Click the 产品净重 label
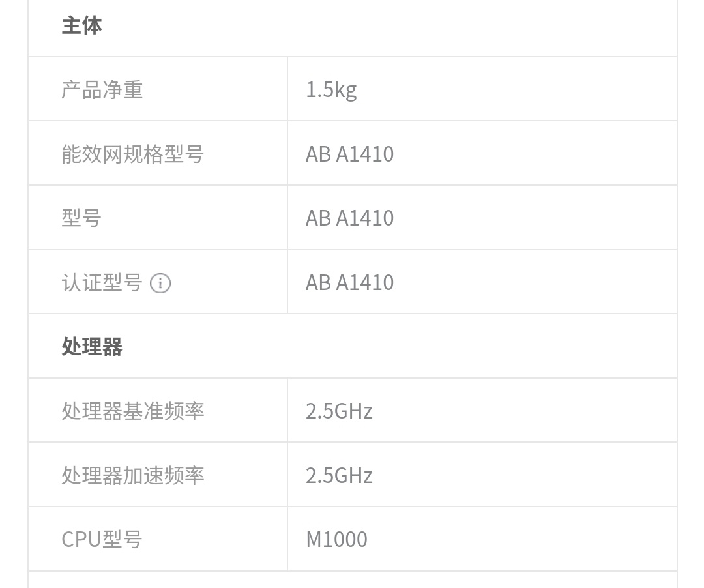The height and width of the screenshot is (588, 704). 102,90
